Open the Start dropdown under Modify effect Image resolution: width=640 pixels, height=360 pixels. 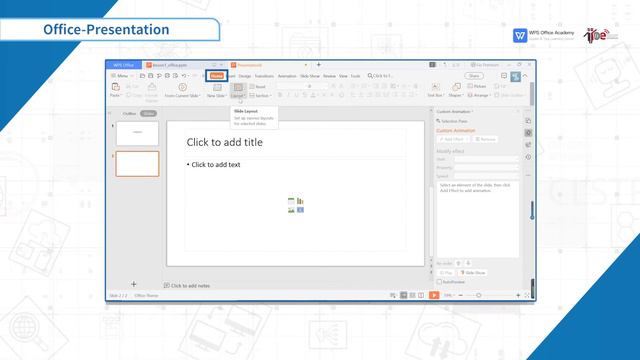(486, 159)
